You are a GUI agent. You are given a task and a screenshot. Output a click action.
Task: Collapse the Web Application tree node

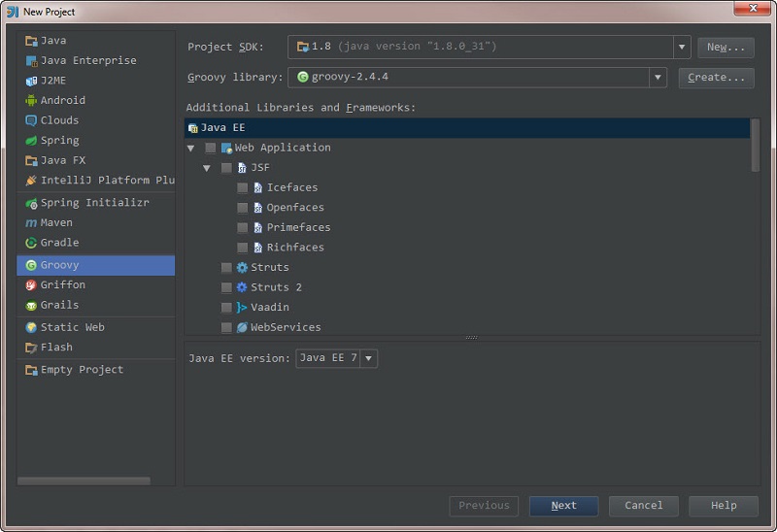(190, 149)
